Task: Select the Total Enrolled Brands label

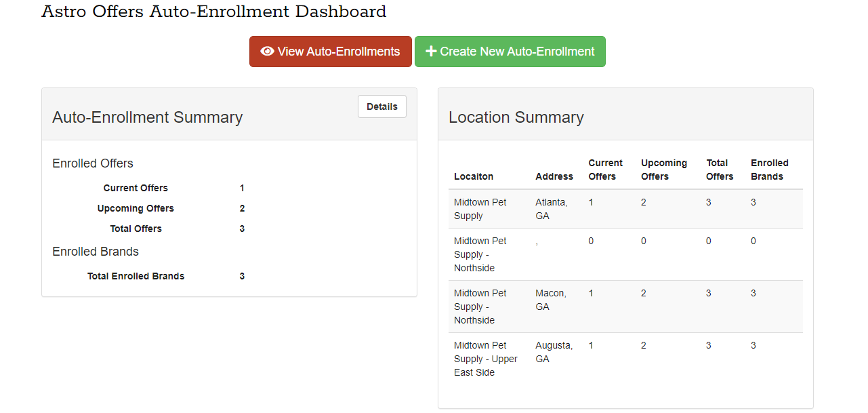Action: (136, 276)
